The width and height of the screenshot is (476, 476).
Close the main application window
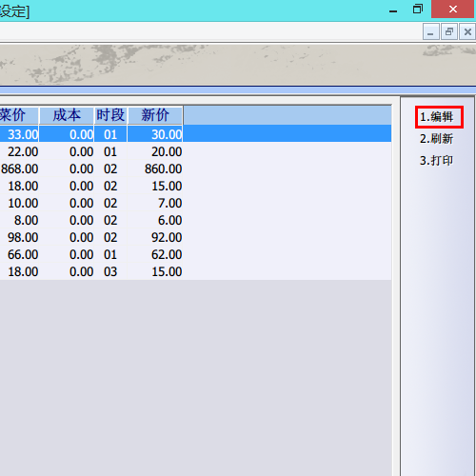click(453, 10)
